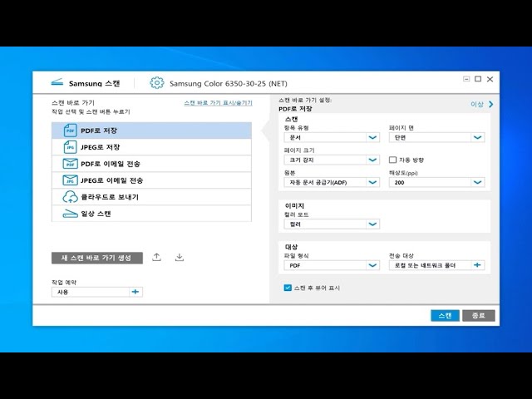Select the 클라우드로 보내기 shortcut
The width and height of the screenshot is (532, 399).
tap(151, 197)
